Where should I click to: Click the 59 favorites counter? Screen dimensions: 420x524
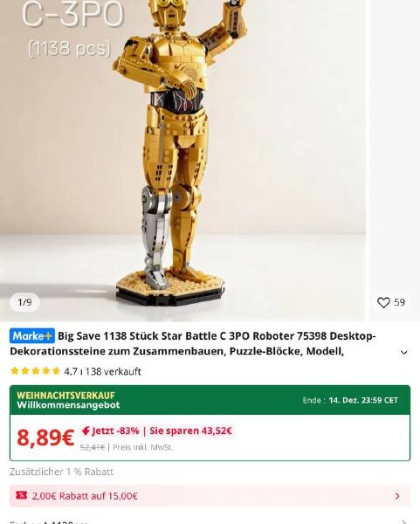pos(399,302)
